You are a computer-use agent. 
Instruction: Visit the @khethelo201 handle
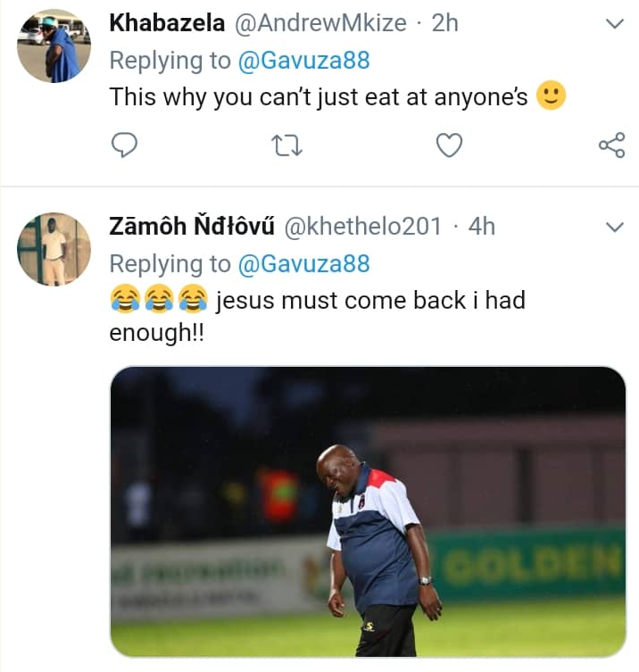pos(362,228)
